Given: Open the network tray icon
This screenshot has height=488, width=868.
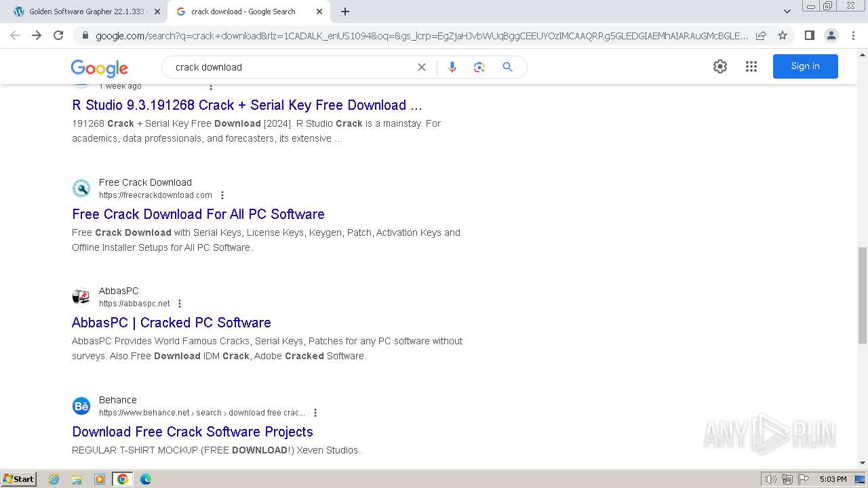Looking at the screenshot, I should coord(787,479).
